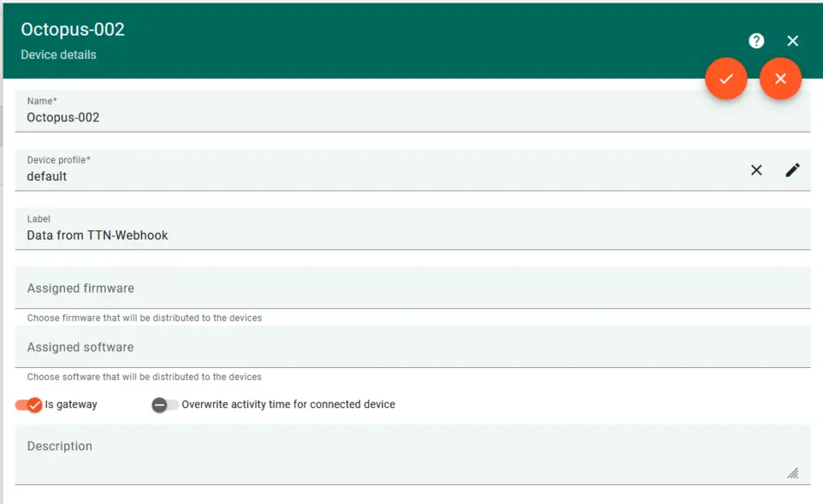Click the overwrite activity time label text
Viewport: 823px width, 504px height.
click(288, 404)
